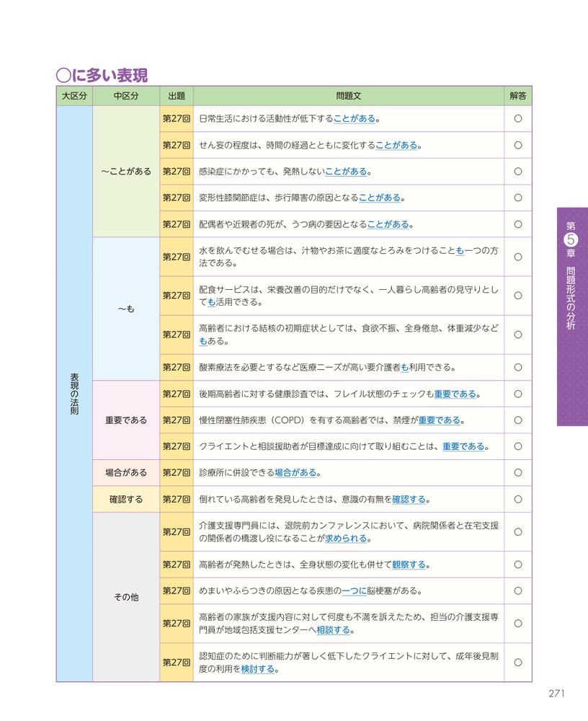Select the 問題文 column header
This screenshot has width=588, height=721.
349,96
